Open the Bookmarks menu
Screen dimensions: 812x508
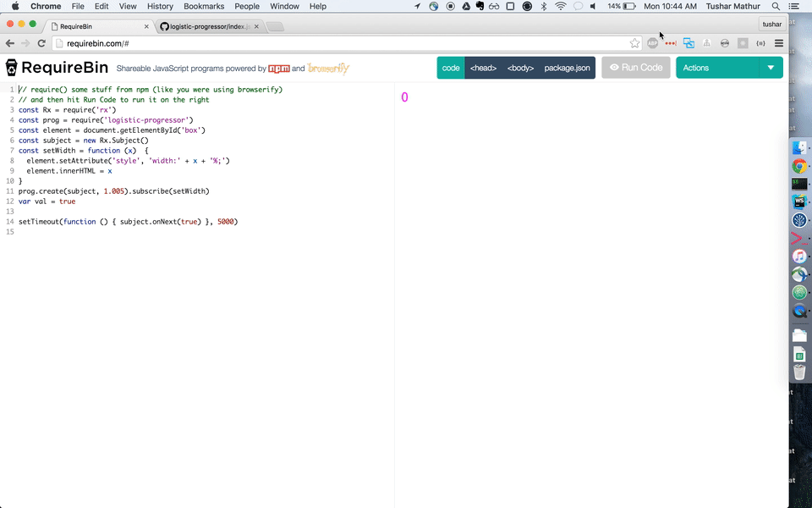tap(204, 6)
